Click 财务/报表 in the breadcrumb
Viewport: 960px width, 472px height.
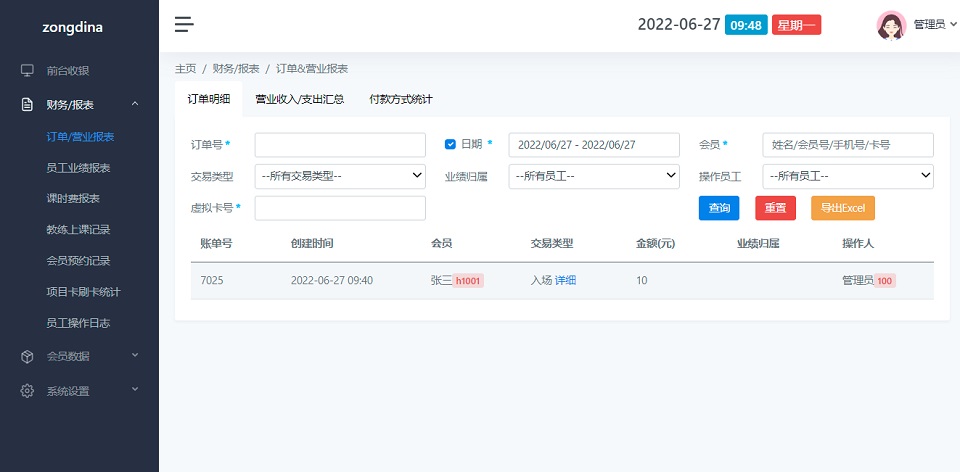[236, 69]
